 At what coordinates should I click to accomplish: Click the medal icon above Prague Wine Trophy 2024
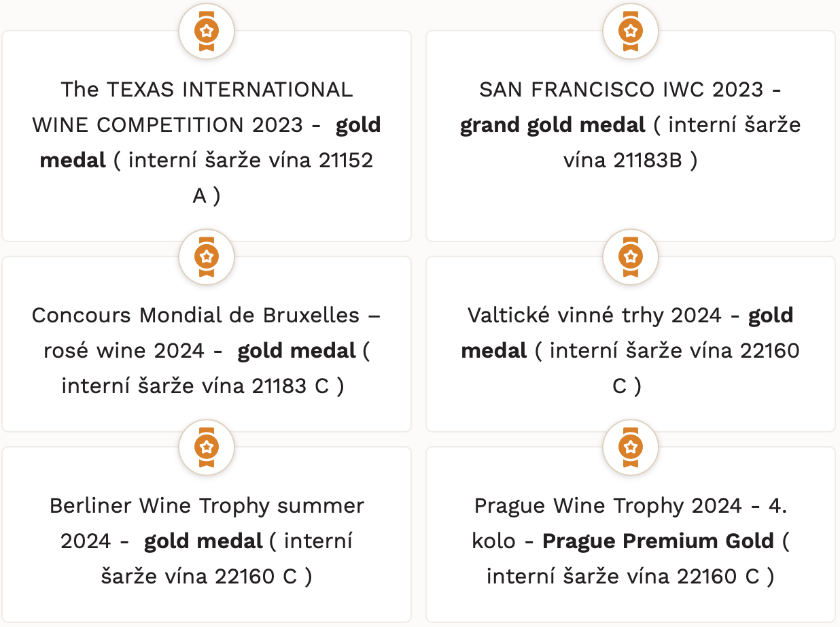631,447
